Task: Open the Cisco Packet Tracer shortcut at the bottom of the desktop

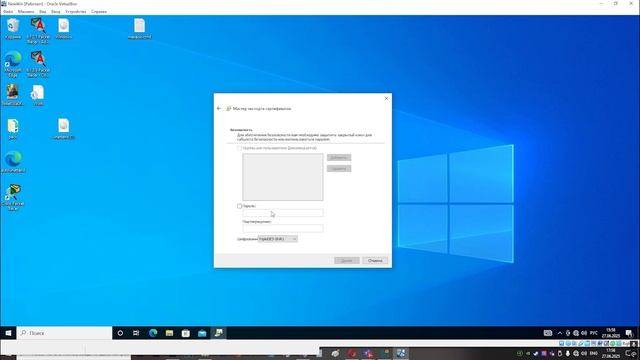Action: tap(13, 197)
